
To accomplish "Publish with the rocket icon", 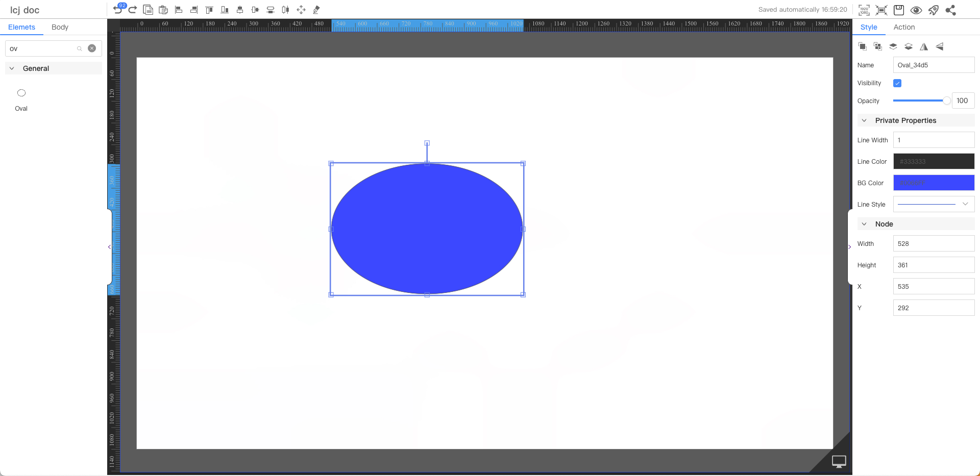I will [934, 10].
